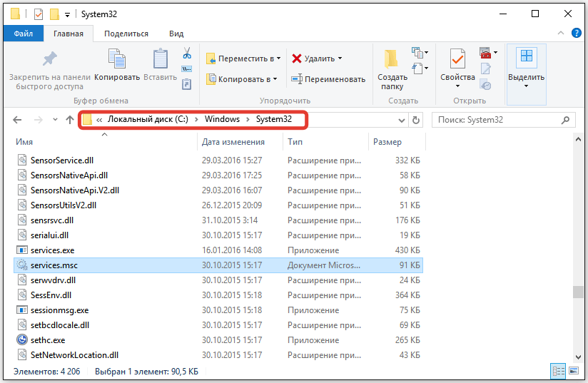
Task: Click the Переименовать button
Action: click(x=328, y=79)
